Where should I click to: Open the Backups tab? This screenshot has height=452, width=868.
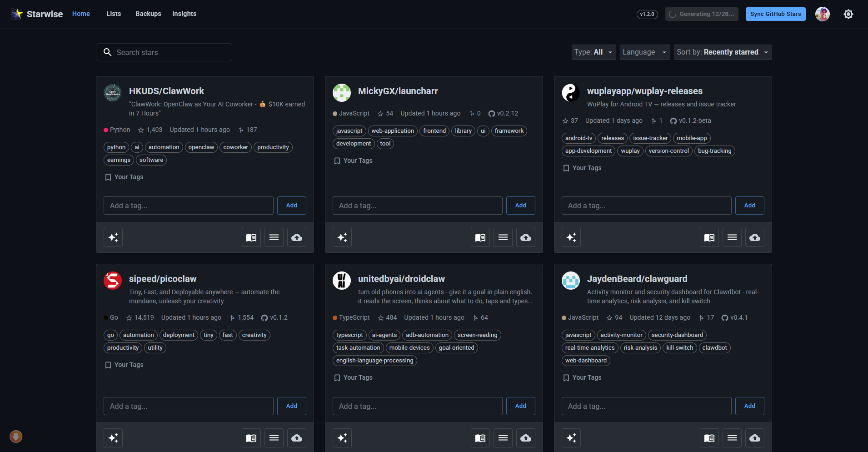click(x=148, y=14)
